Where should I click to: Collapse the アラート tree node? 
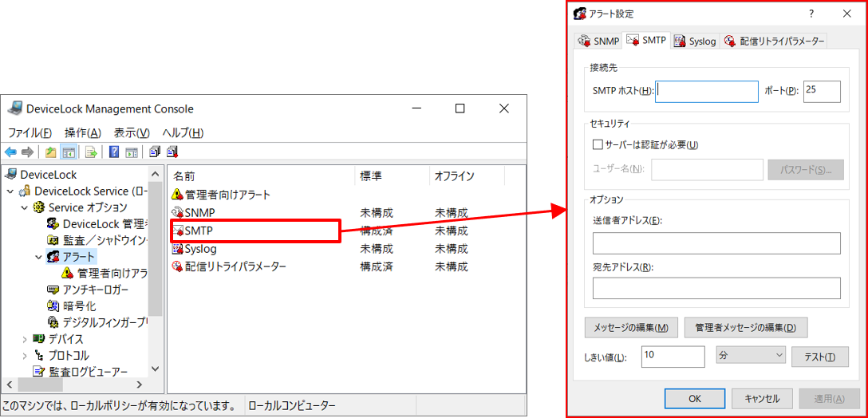(x=38, y=257)
